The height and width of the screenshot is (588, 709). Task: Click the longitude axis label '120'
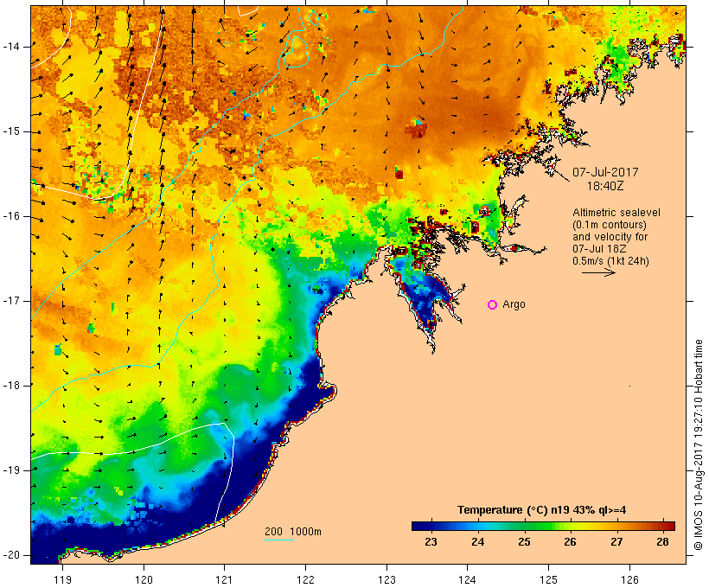[x=144, y=579]
